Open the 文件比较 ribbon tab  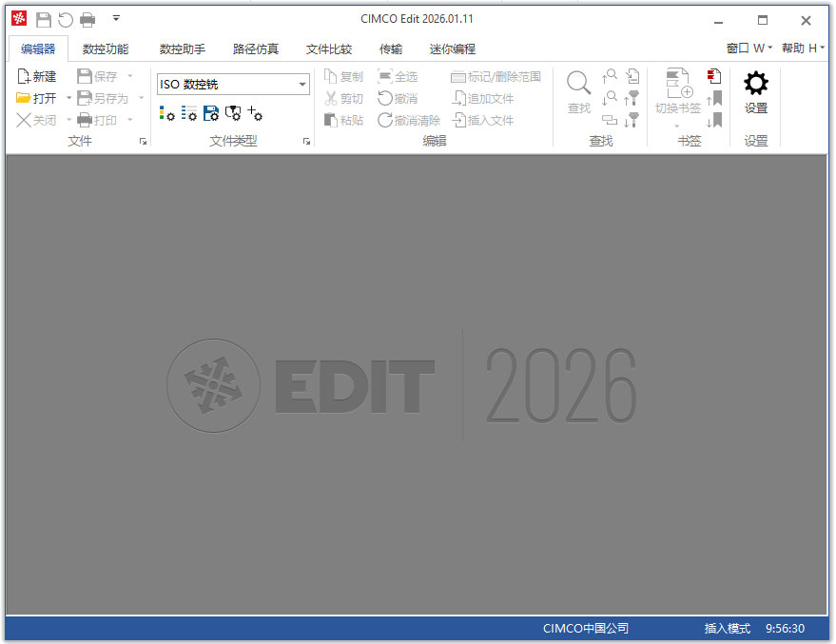click(329, 49)
